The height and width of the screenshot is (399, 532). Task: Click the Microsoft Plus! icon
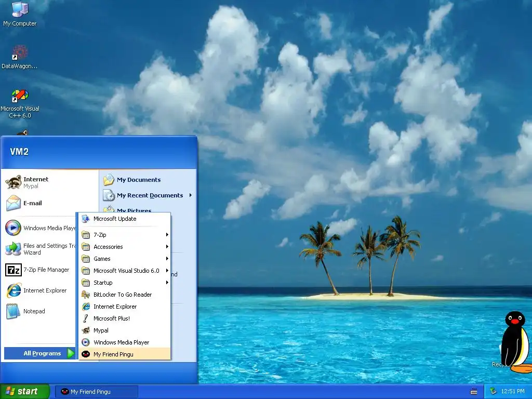click(86, 318)
